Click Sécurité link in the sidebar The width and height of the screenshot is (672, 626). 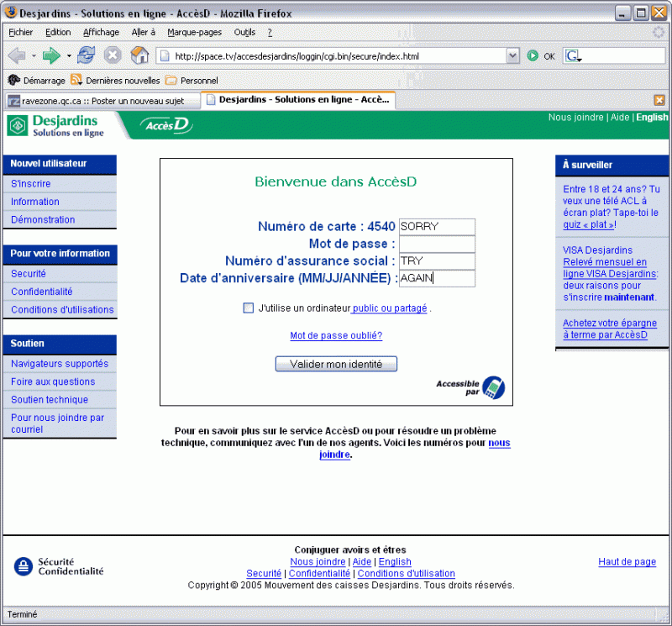coord(29,274)
